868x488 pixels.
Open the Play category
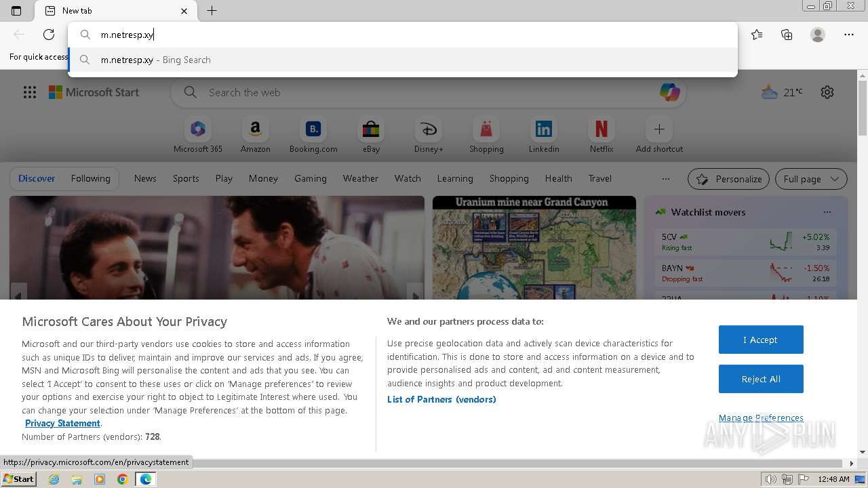(x=224, y=178)
